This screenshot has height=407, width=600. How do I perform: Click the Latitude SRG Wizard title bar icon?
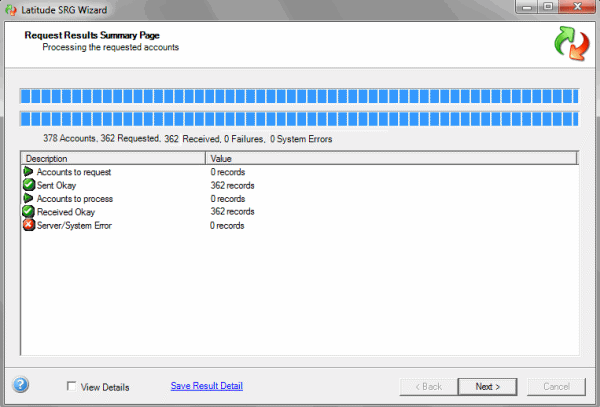(11, 10)
